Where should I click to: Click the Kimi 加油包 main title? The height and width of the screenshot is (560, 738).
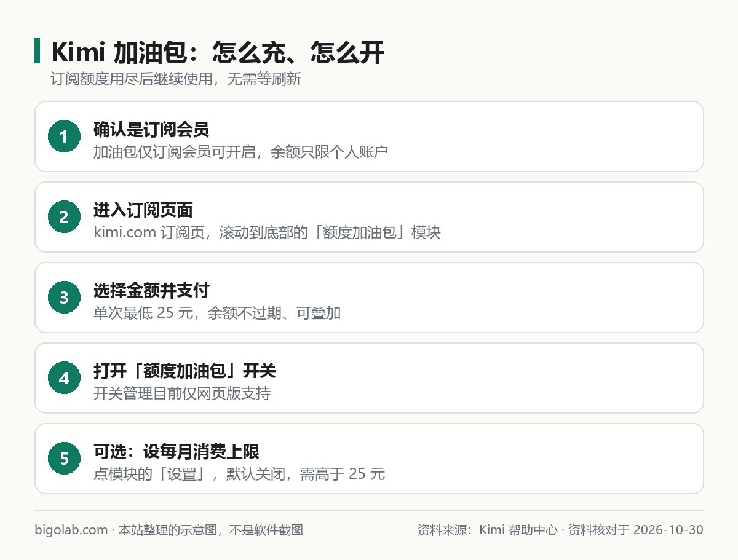(218, 52)
